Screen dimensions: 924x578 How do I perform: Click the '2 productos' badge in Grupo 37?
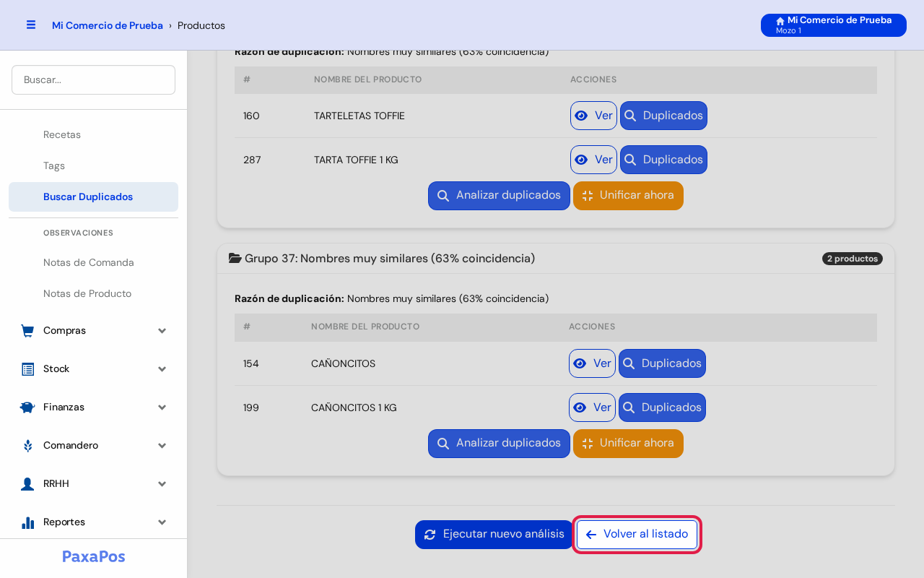point(853,259)
